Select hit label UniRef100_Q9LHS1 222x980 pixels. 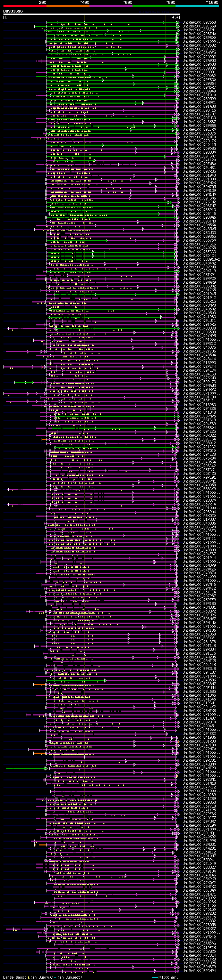point(199,168)
